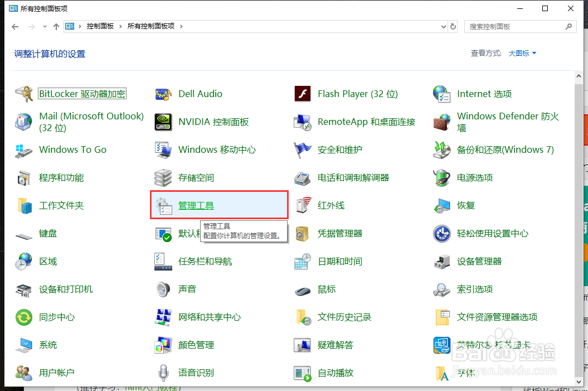The height and width of the screenshot is (391, 588).
Task: Open the 索引选项 magnifier icon
Action: (x=442, y=289)
